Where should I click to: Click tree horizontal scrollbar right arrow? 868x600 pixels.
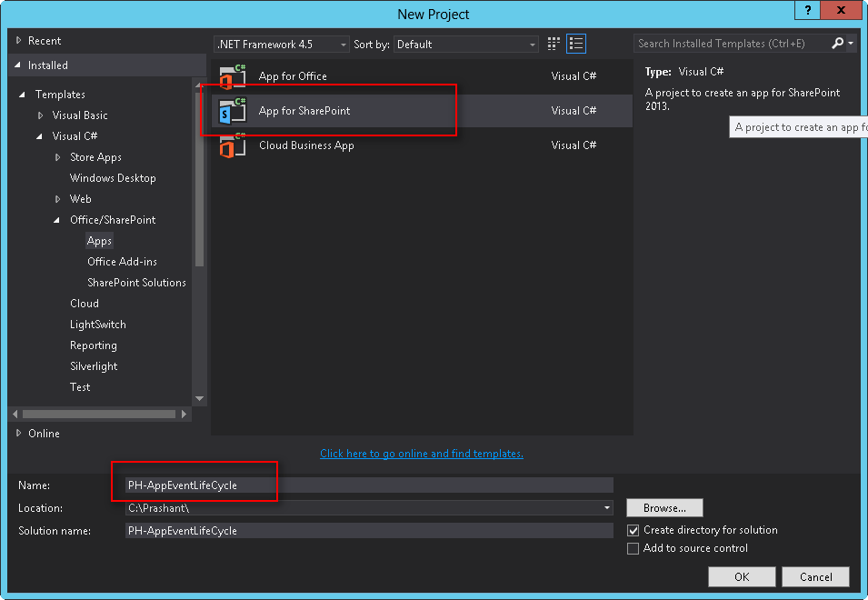click(x=185, y=414)
